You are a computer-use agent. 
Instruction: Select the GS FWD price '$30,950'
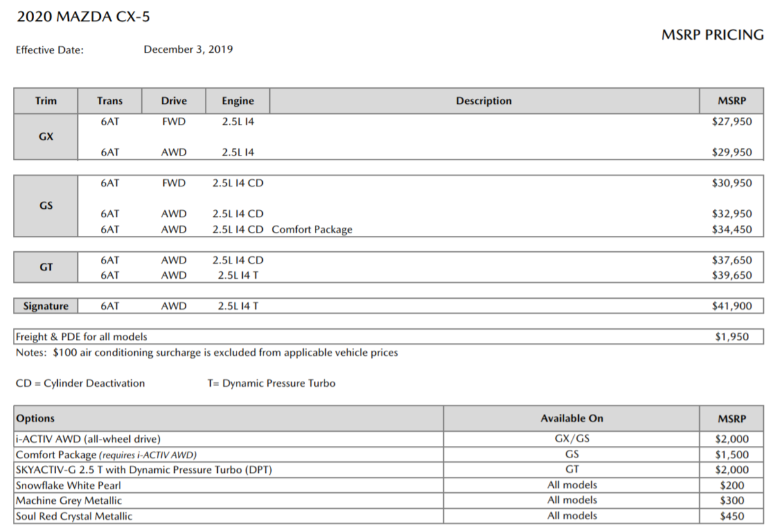tap(732, 183)
